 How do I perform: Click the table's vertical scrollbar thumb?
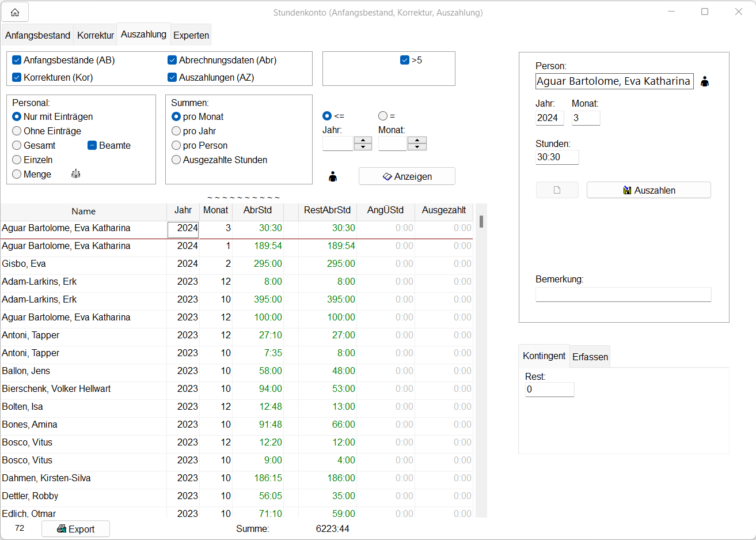(481, 221)
